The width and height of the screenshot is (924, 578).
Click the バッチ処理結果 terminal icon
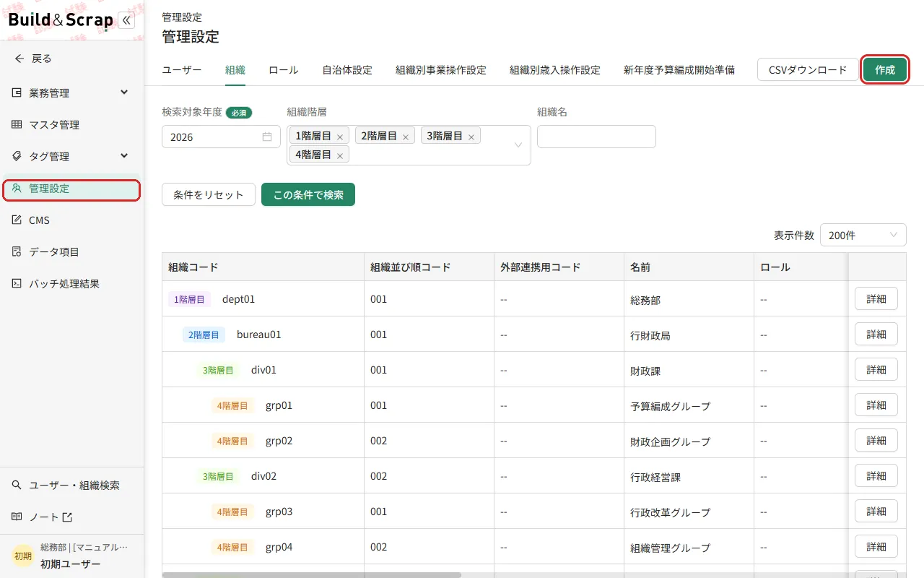coord(17,284)
